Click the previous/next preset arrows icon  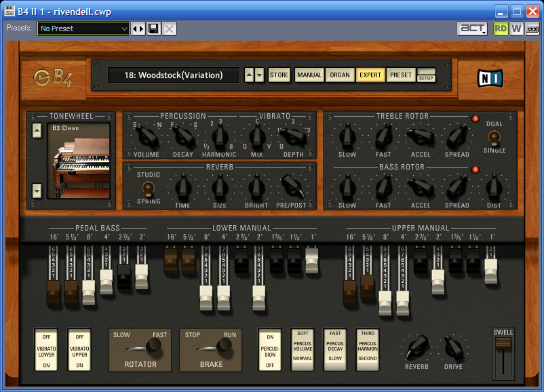tap(138, 28)
